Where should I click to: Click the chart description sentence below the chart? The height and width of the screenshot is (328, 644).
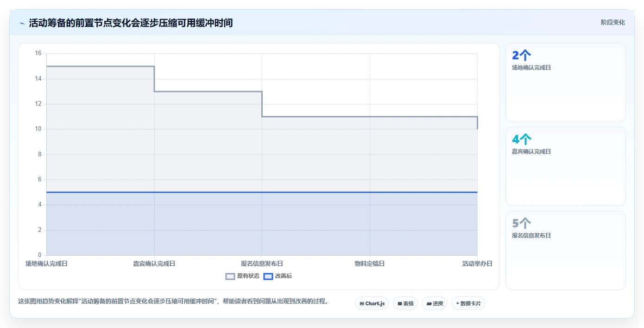point(174,301)
